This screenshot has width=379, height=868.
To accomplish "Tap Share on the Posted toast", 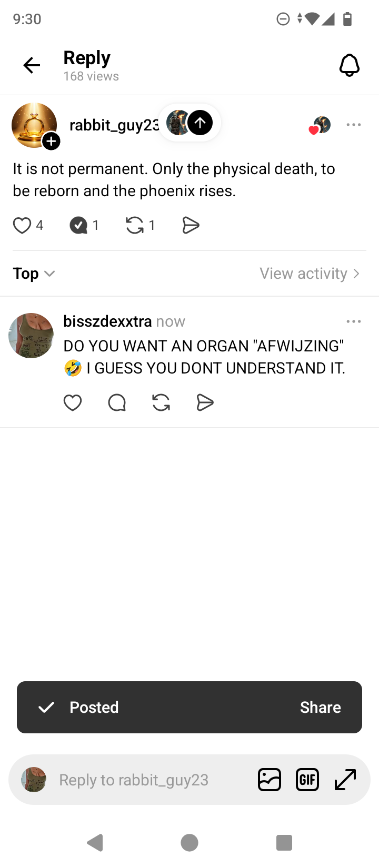I will 321,708.
